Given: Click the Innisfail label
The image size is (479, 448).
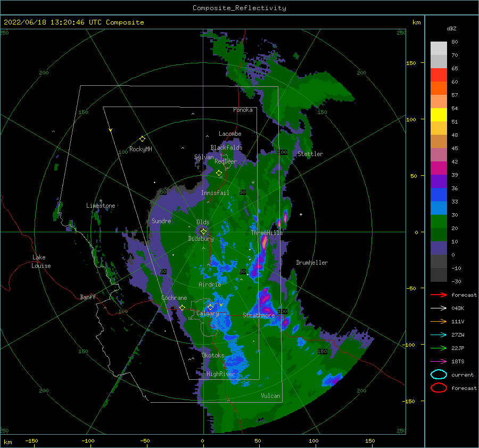Looking at the screenshot, I should coord(215,193).
